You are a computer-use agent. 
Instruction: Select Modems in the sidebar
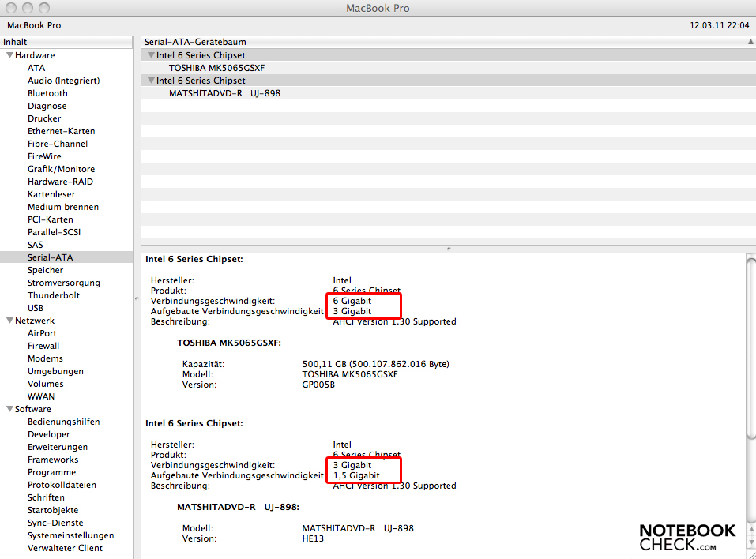pos(45,358)
